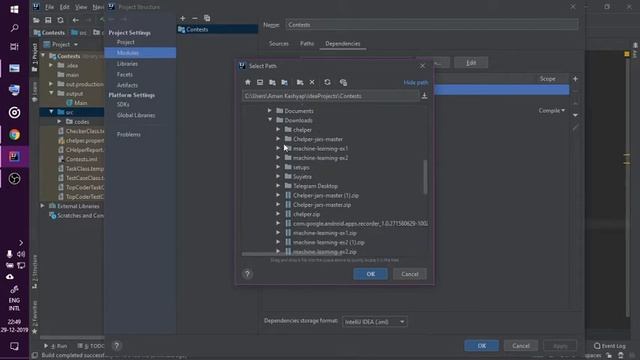Image resolution: width=640 pixels, height=360 pixels.
Task: Click the Module directory icon in Select Path
Action: point(284,82)
